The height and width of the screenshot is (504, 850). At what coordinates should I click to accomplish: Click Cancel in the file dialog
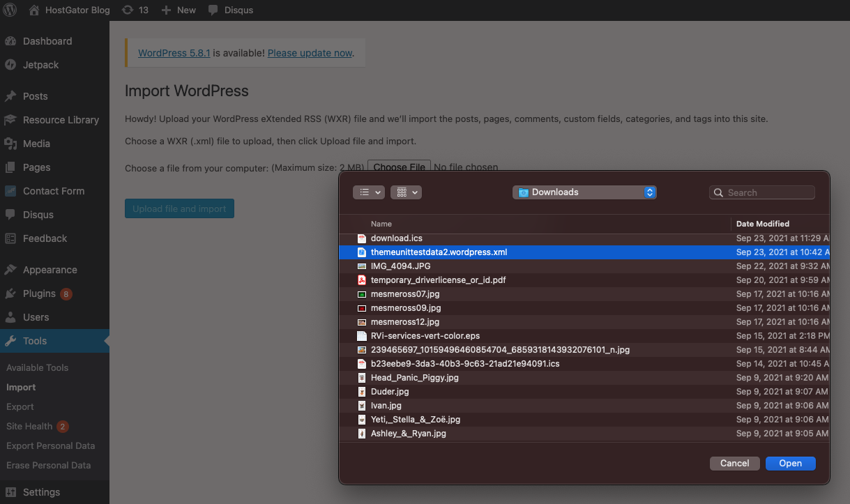click(x=734, y=463)
